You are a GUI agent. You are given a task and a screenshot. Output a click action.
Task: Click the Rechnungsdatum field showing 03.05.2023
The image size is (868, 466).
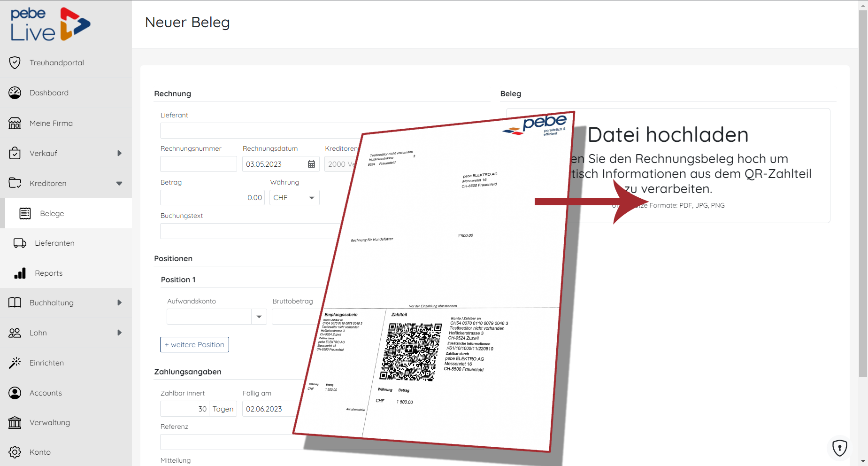(273, 164)
